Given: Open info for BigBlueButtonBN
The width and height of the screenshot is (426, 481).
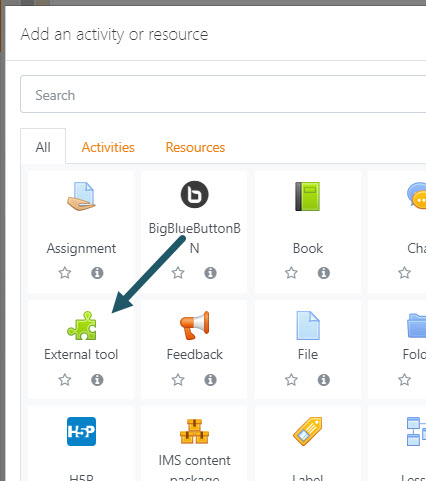Looking at the screenshot, I should click(x=210, y=273).
